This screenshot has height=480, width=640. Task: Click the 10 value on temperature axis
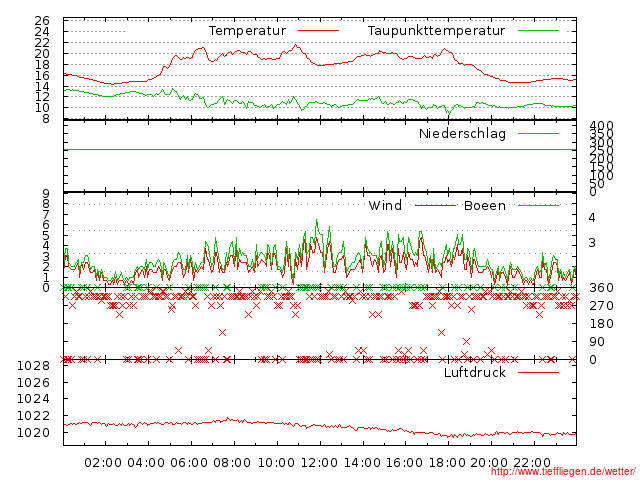pyautogui.click(x=42, y=108)
